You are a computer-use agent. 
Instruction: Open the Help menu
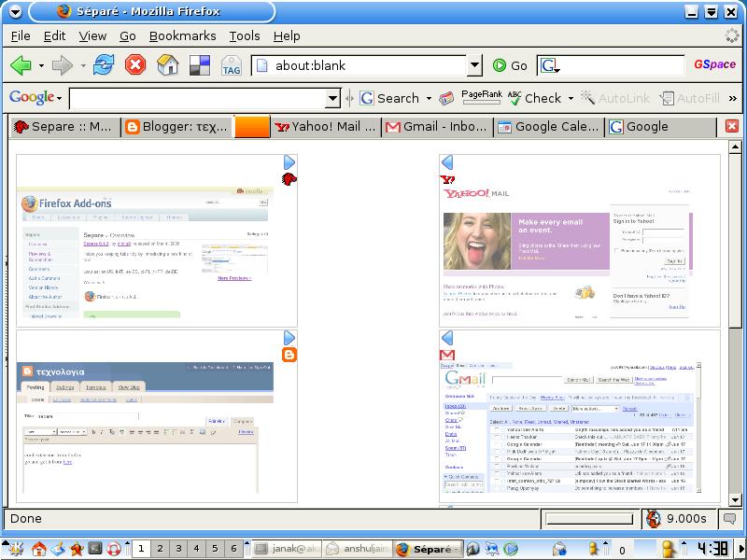coord(287,36)
